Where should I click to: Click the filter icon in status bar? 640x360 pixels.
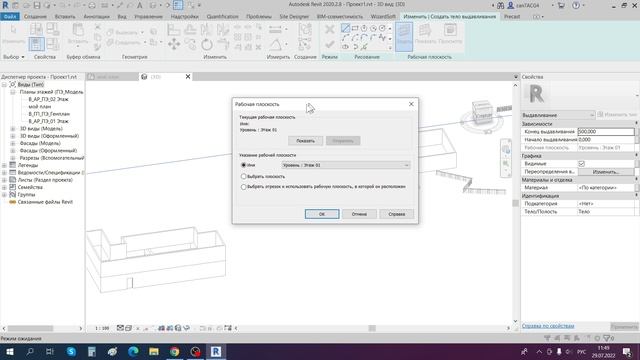click(607, 338)
